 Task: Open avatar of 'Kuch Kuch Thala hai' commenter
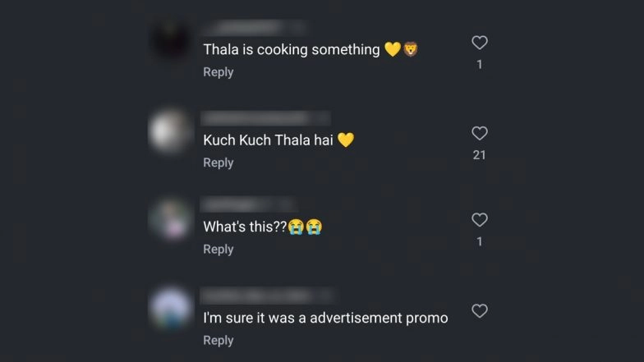170,131
